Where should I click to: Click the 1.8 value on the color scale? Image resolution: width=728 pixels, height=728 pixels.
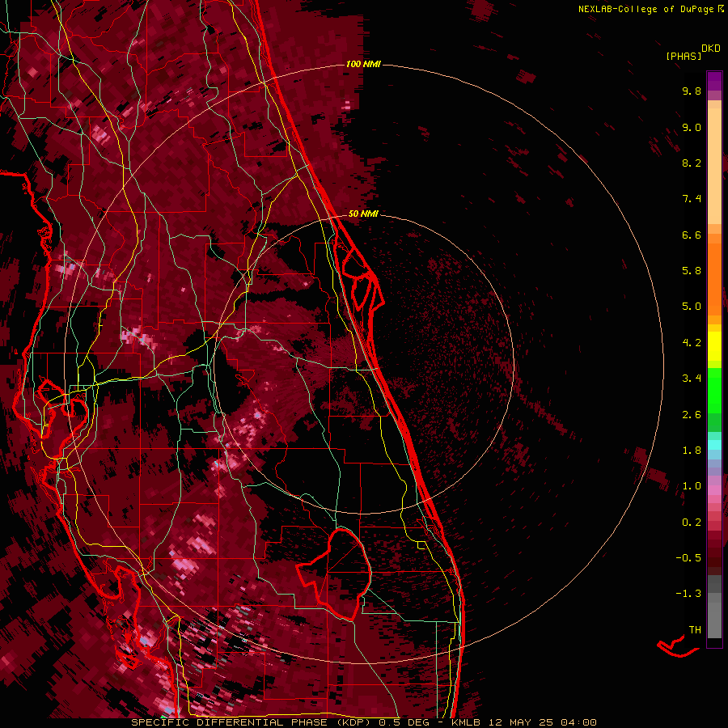pos(692,451)
